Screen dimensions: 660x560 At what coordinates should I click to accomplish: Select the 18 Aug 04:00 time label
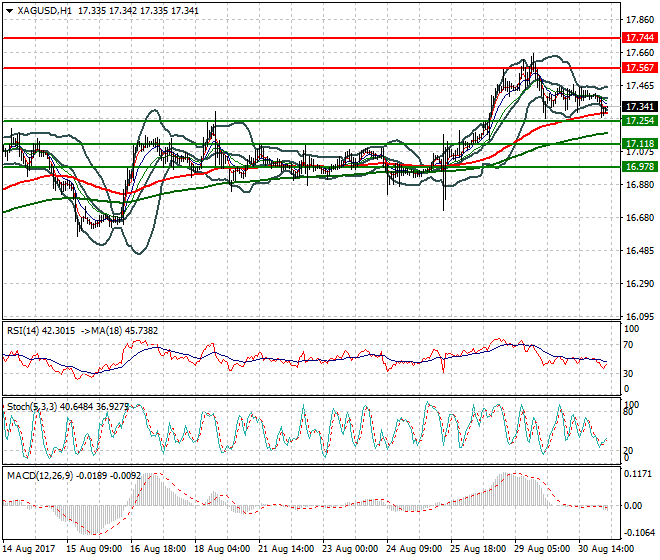tap(222, 549)
